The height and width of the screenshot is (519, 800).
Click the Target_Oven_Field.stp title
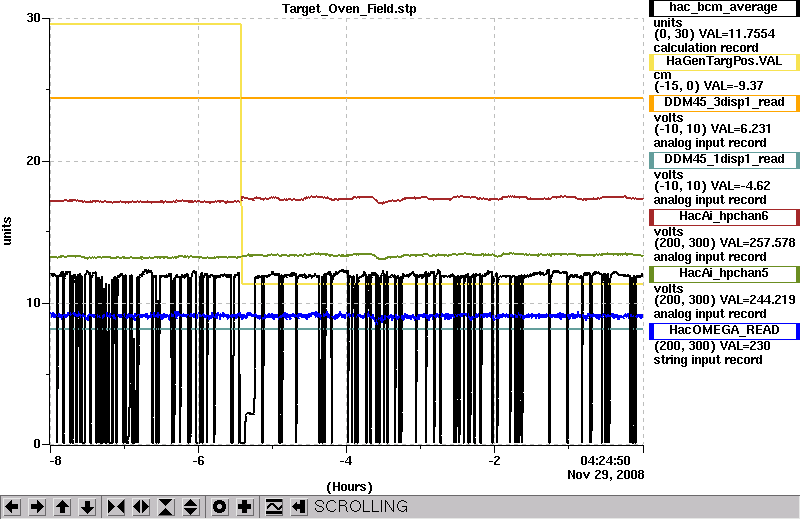pos(349,9)
